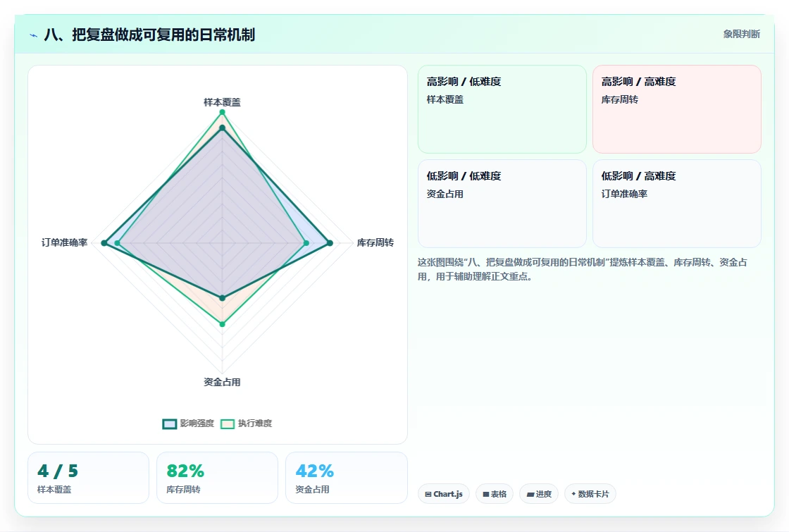
Task: Toggle the 执行难度 legend swatch
Action: coord(228,423)
